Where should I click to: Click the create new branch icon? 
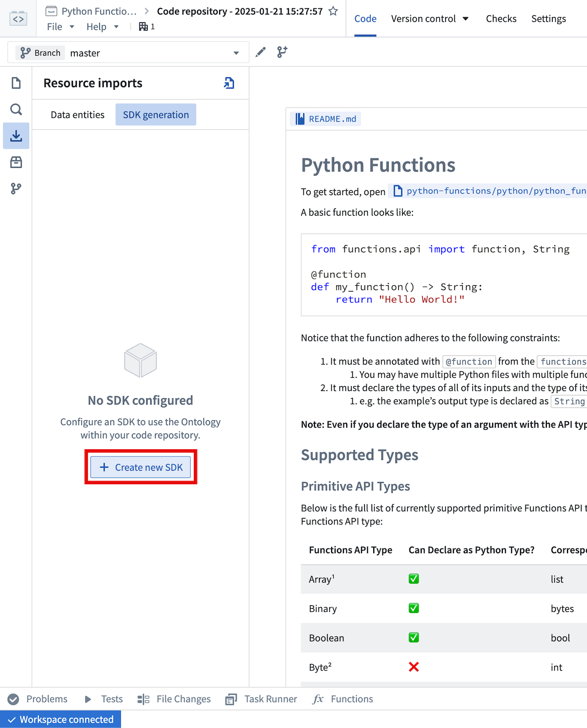pyautogui.click(x=282, y=52)
